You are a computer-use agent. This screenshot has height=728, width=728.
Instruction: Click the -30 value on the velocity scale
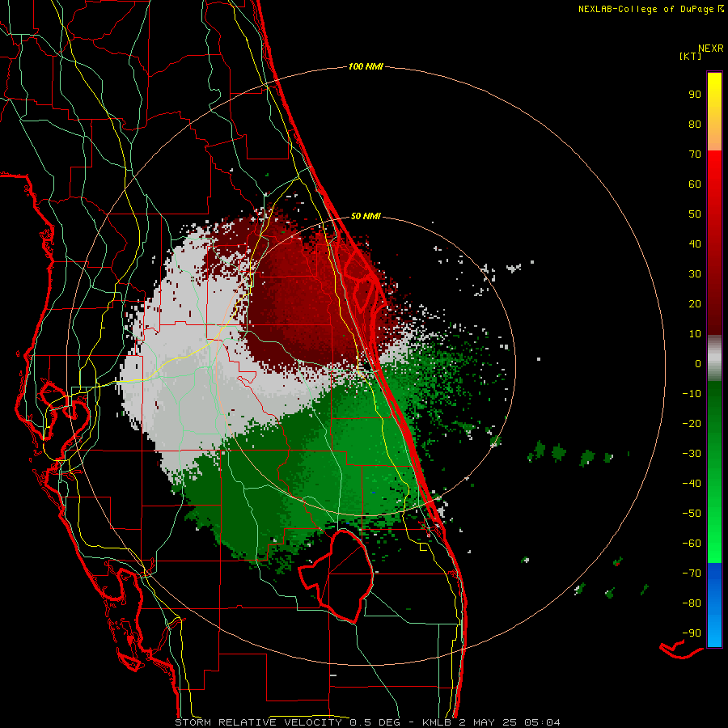pyautogui.click(x=692, y=454)
